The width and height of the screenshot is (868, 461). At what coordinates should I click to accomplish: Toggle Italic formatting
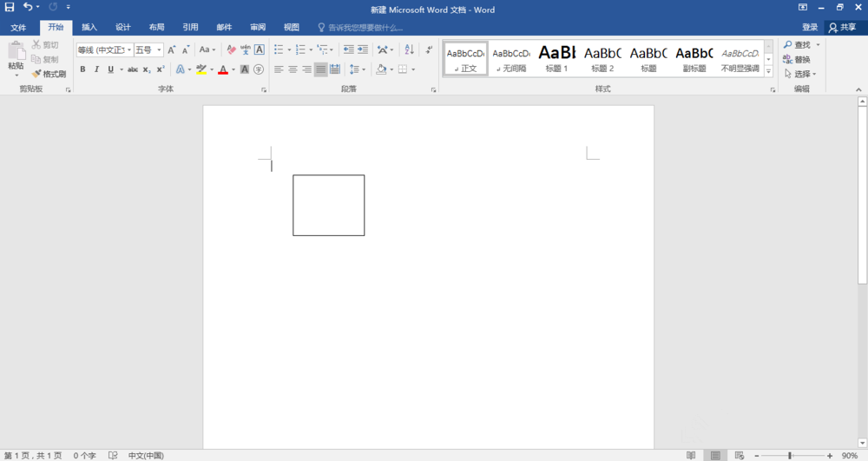96,69
